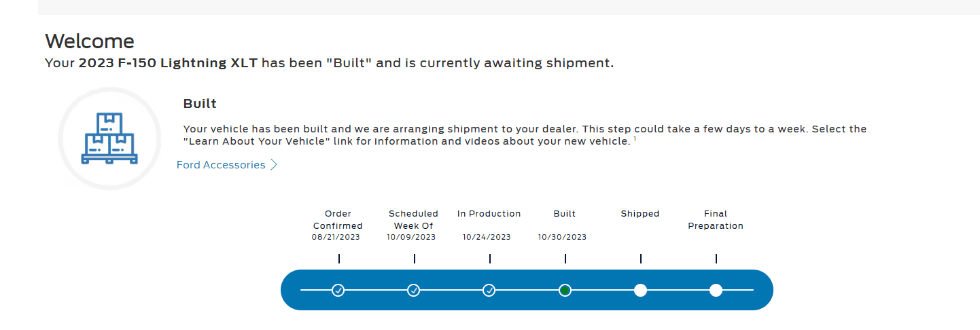The image size is (980, 330).
Task: Click the 10/24/2023 production date
Action: coord(487,238)
